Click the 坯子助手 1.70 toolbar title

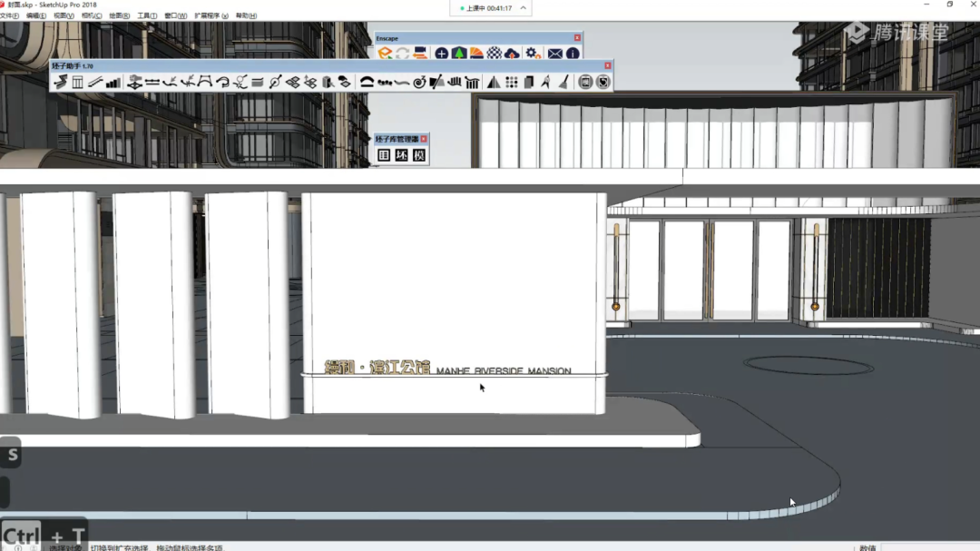tap(73, 65)
